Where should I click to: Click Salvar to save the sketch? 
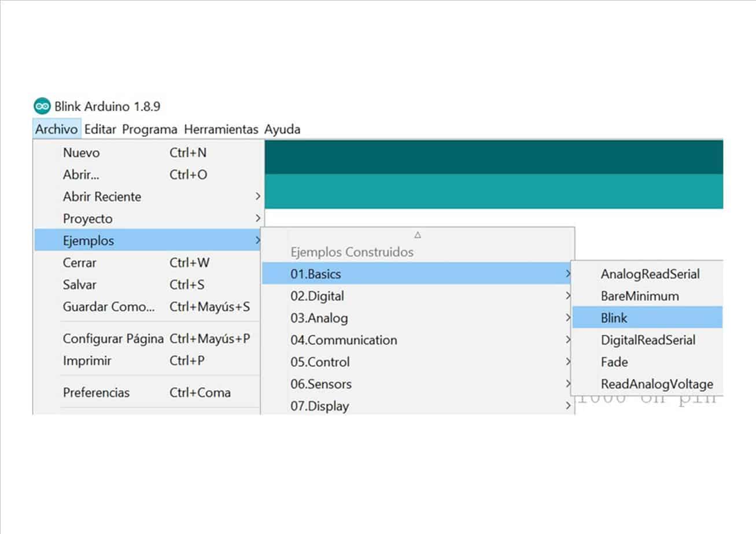(x=80, y=285)
